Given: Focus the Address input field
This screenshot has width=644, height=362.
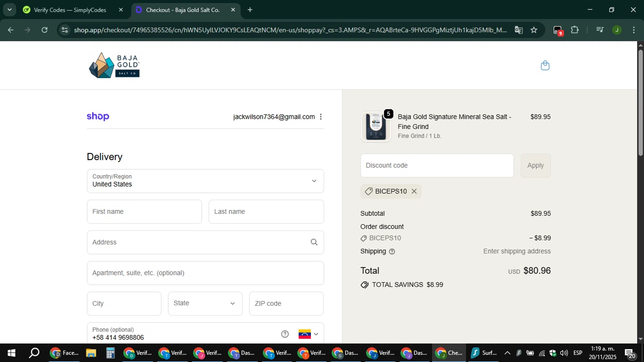Looking at the screenshot, I should (x=205, y=242).
